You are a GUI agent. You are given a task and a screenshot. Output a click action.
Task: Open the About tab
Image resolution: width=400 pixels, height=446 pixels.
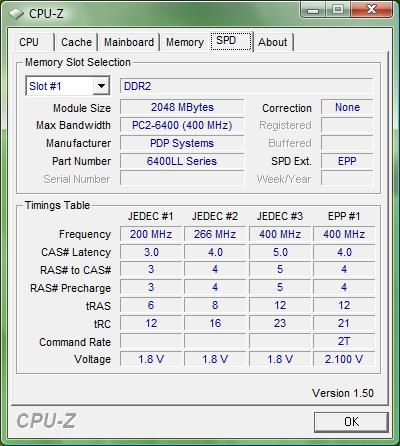pos(273,42)
